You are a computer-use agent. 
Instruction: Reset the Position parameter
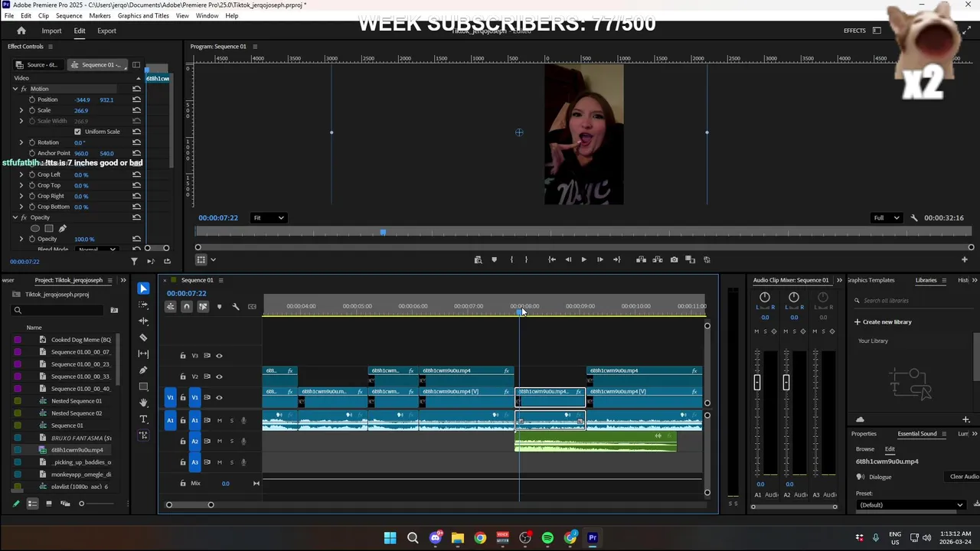tap(136, 99)
